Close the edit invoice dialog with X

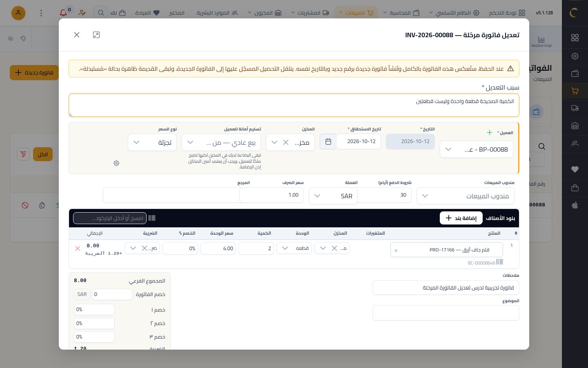77,35
